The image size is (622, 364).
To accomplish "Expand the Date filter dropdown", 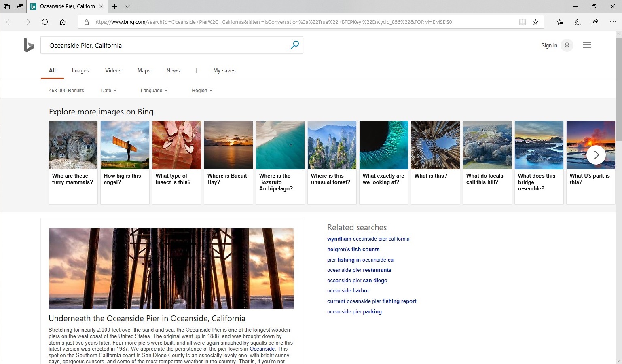I will (109, 91).
